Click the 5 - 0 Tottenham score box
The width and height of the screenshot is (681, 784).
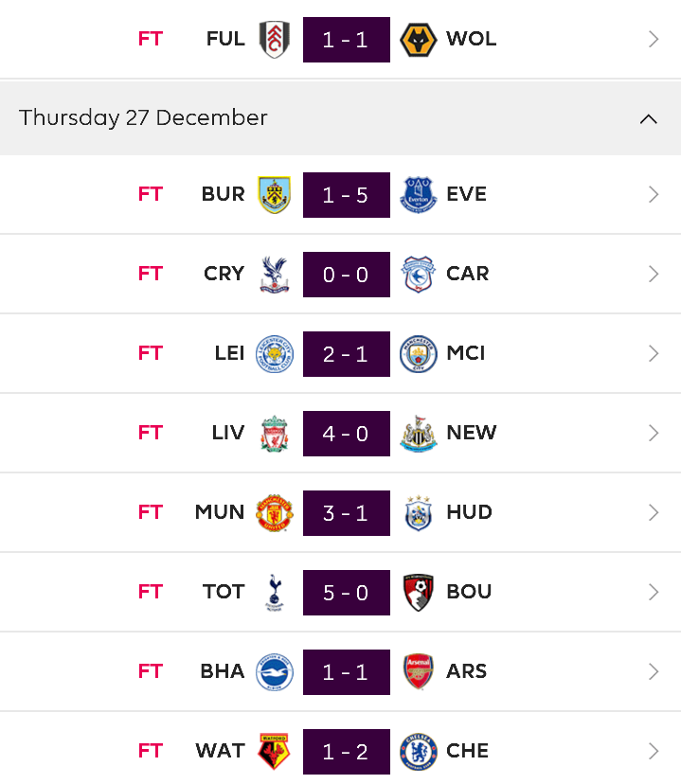click(347, 593)
